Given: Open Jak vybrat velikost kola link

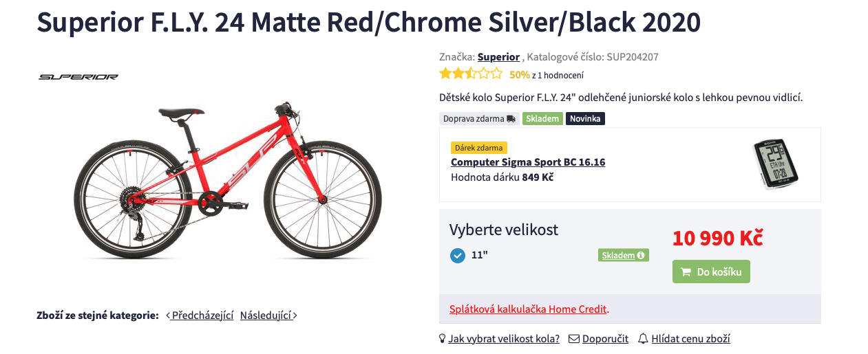Looking at the screenshot, I should (504, 339).
